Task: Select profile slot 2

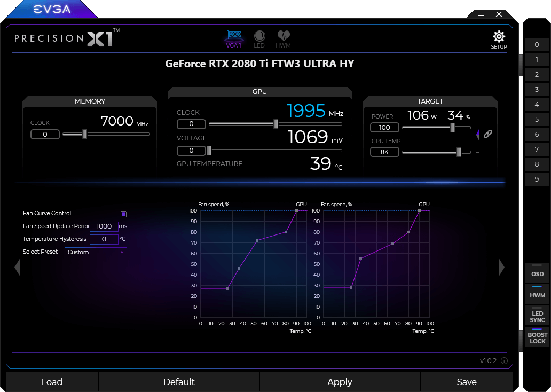Action: (x=537, y=75)
